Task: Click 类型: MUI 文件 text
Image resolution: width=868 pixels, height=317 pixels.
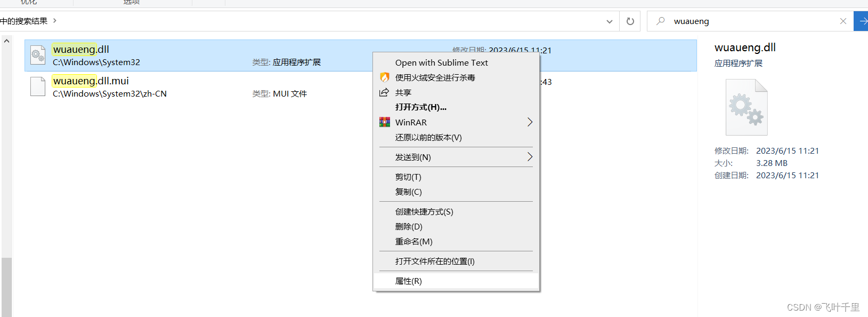Action: tap(280, 93)
